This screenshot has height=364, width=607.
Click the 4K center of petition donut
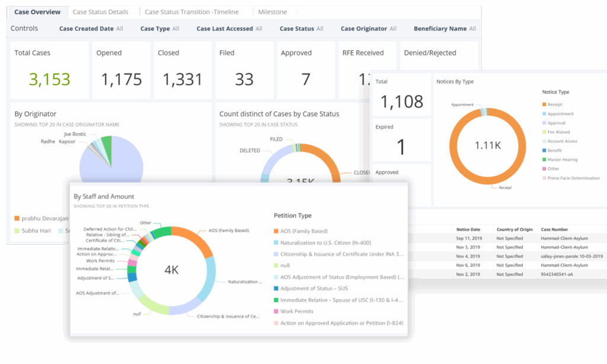pos(171,270)
